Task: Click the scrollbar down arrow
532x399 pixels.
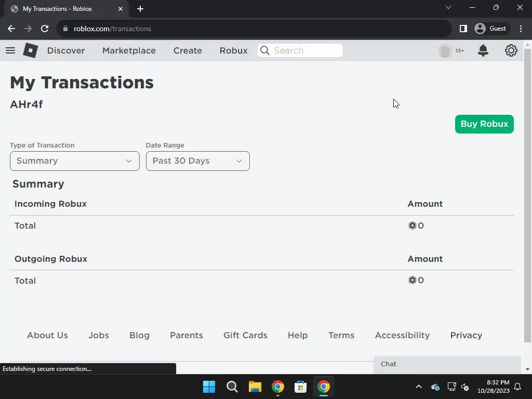Action: (527, 369)
